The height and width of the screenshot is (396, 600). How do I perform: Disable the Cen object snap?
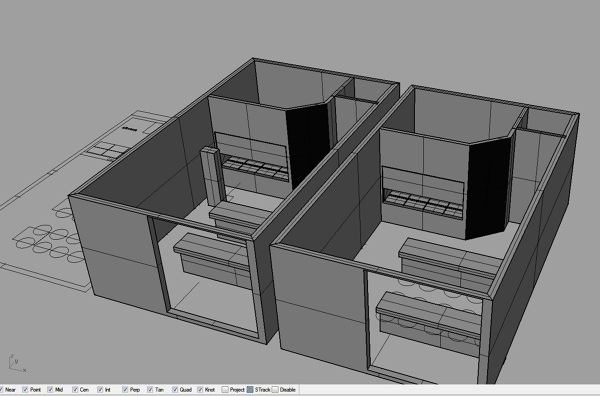[75, 389]
